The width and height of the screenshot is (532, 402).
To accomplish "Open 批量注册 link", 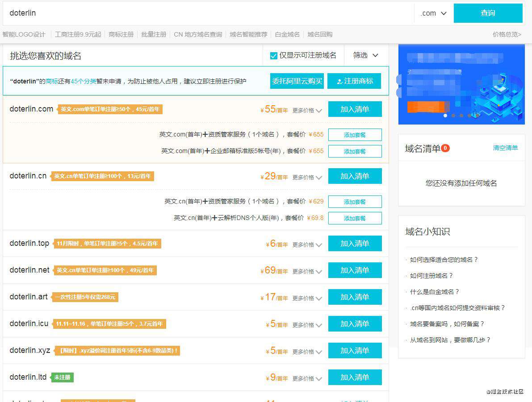I will coord(154,34).
